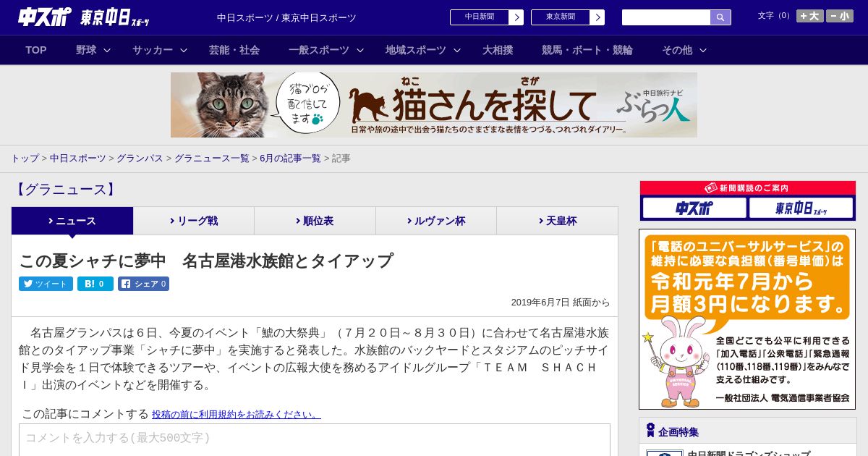Click 東京中日スポーツ subscription button in sidebar
868x456 pixels.
click(x=801, y=208)
